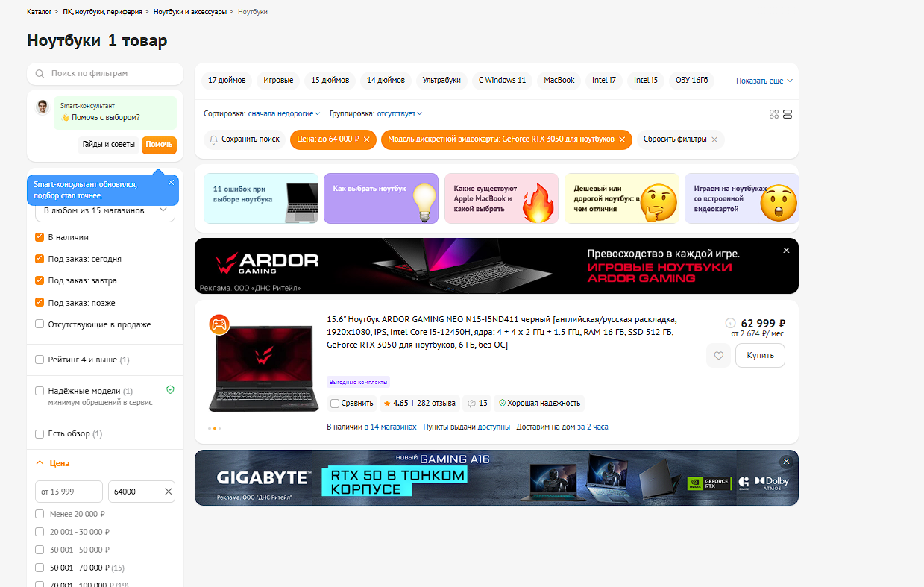This screenshot has height=587, width=924.
Task: Close the ARDOR Gaming banner ad
Action: tap(786, 251)
